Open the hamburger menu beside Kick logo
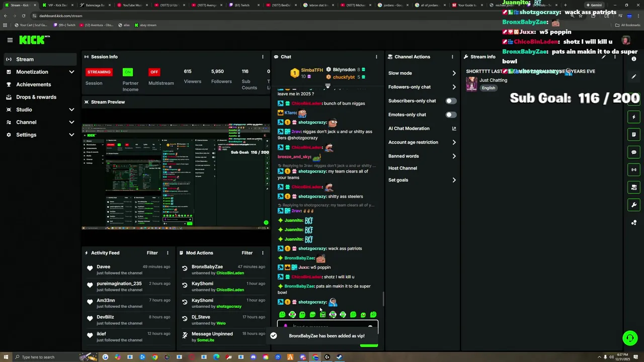 [x=10, y=40]
